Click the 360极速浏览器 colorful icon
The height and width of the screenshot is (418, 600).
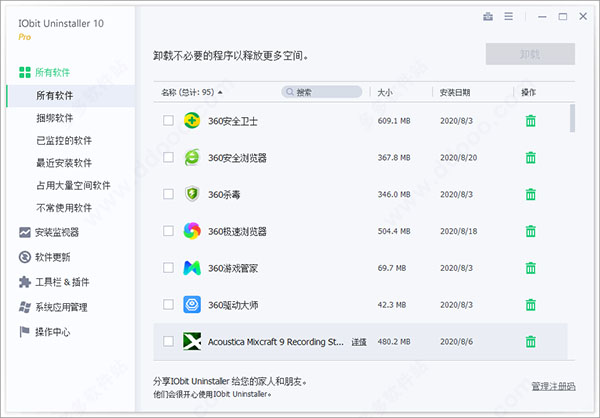(192, 231)
